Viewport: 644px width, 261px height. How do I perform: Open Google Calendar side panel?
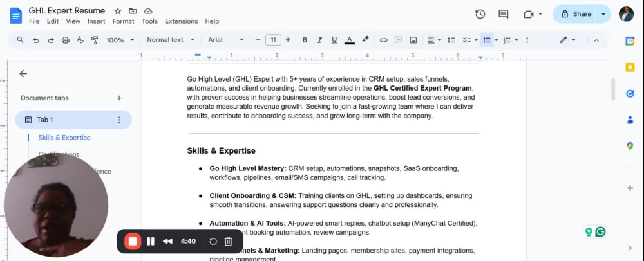(630, 41)
